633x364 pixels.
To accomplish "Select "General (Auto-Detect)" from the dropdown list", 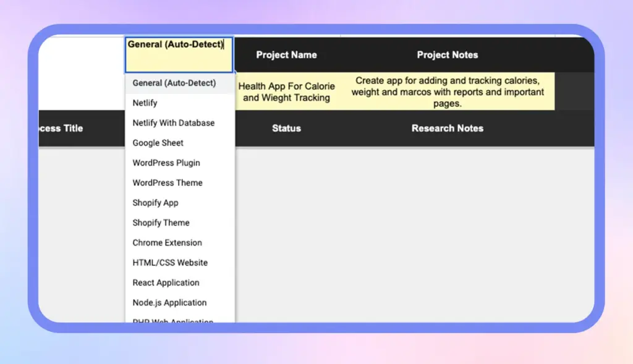I will click(175, 83).
